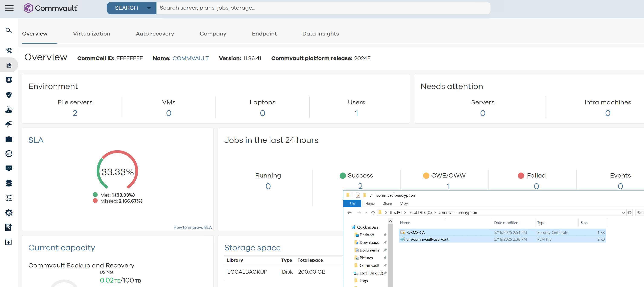The width and height of the screenshot is (644, 287).
Task: Click the new folder icon in Explorer title bar
Action: coord(365,195)
